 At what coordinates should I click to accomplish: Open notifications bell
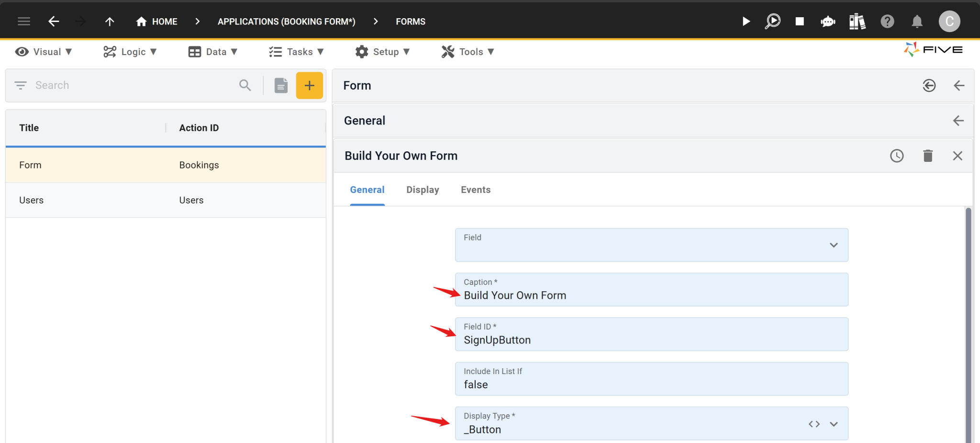pyautogui.click(x=917, y=21)
